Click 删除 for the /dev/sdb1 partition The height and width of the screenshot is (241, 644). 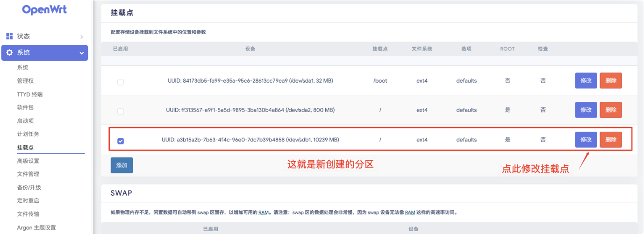(x=610, y=140)
